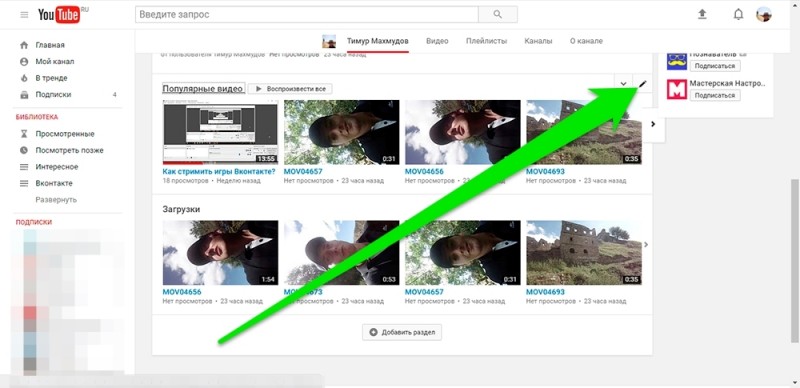
Task: Open the account avatar menu
Action: [764, 14]
